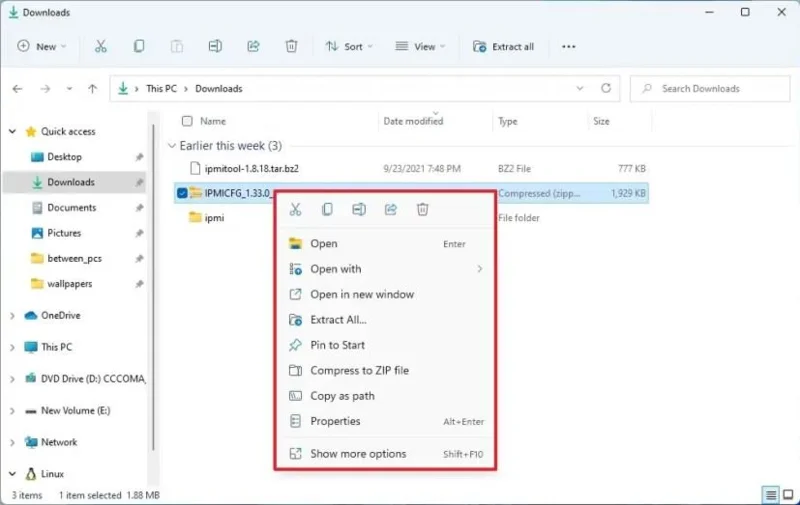Switch to large thumbnails view icon in status bar

pyautogui.click(x=788, y=494)
